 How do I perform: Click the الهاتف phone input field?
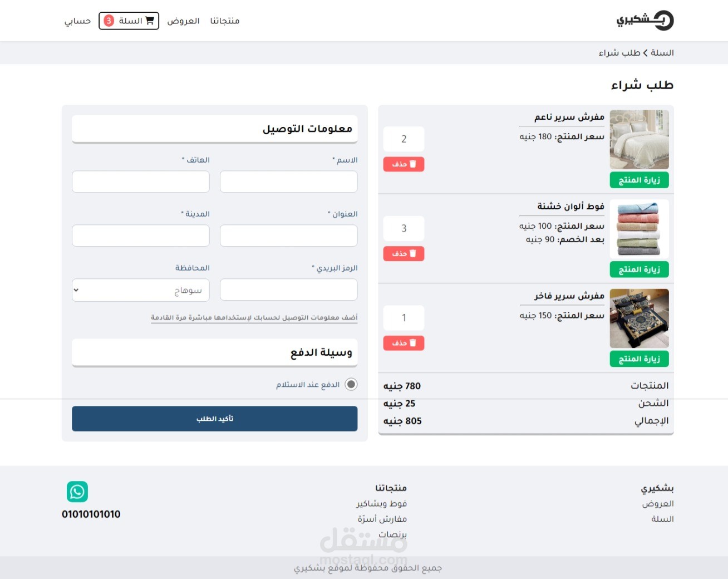(x=141, y=181)
